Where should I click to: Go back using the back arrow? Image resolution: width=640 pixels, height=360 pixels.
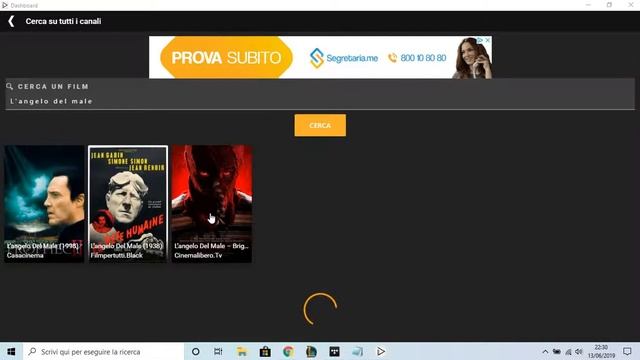[x=11, y=21]
